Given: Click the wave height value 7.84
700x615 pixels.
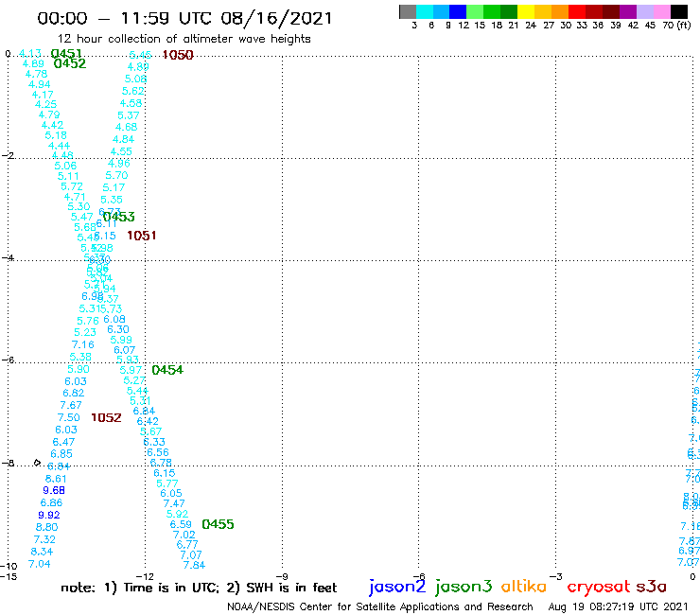Looking at the screenshot, I should pyautogui.click(x=194, y=566).
